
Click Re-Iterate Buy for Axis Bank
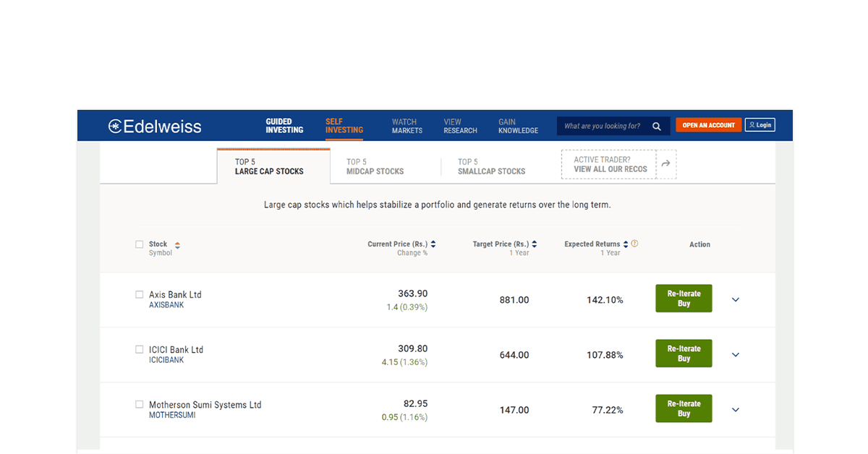684,299
